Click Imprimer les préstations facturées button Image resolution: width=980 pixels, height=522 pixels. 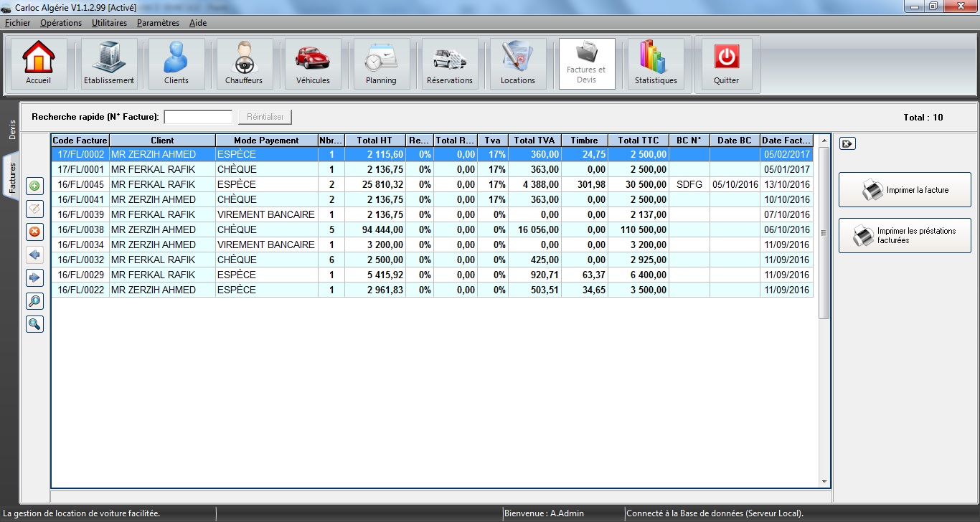click(x=904, y=236)
